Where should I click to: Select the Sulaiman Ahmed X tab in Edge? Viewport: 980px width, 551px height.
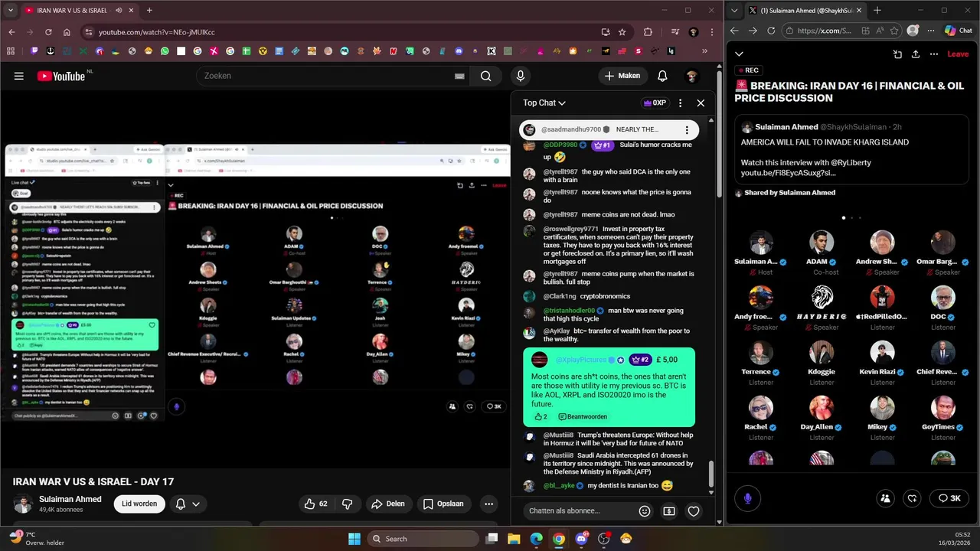pos(806,11)
